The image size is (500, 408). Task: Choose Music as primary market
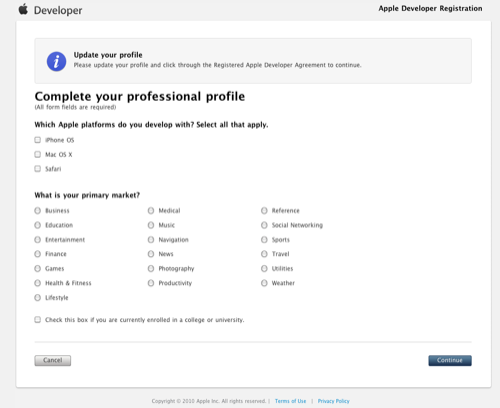[x=151, y=225]
